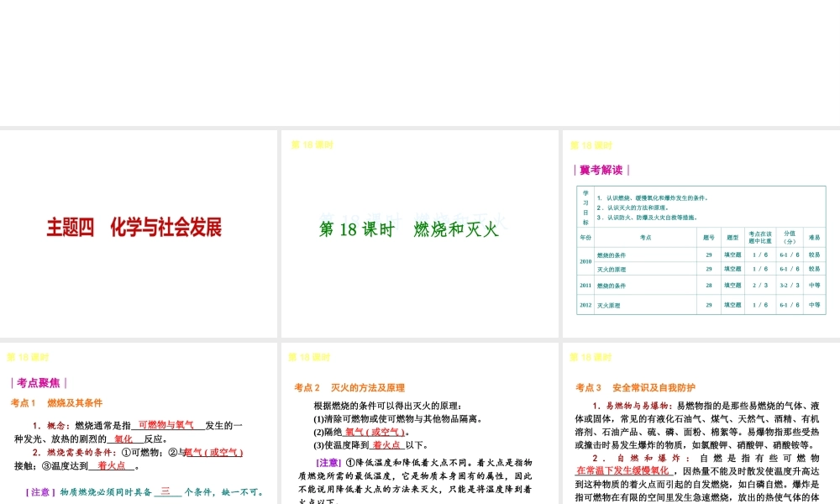
Task: Select the 冀考解读 slide thumbnail
Action: 701,234
